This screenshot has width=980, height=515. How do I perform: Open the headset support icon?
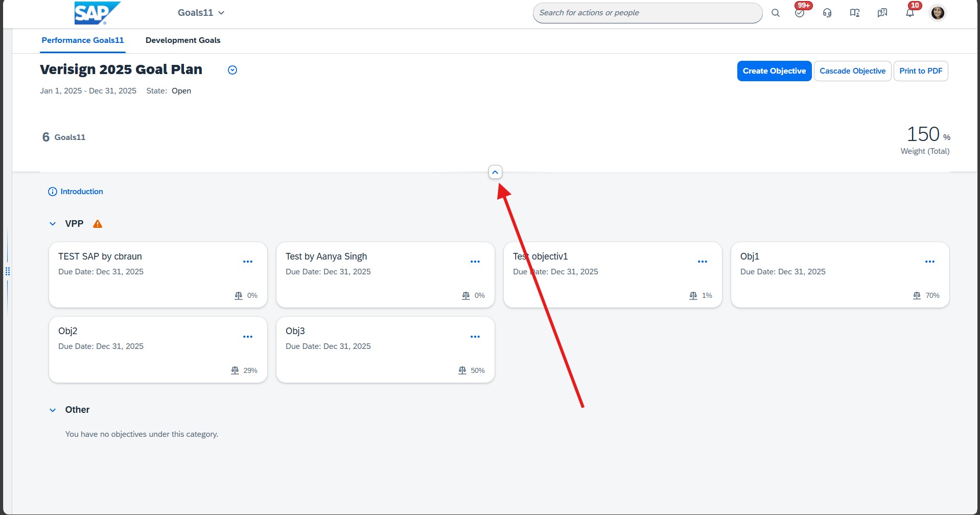coord(827,13)
